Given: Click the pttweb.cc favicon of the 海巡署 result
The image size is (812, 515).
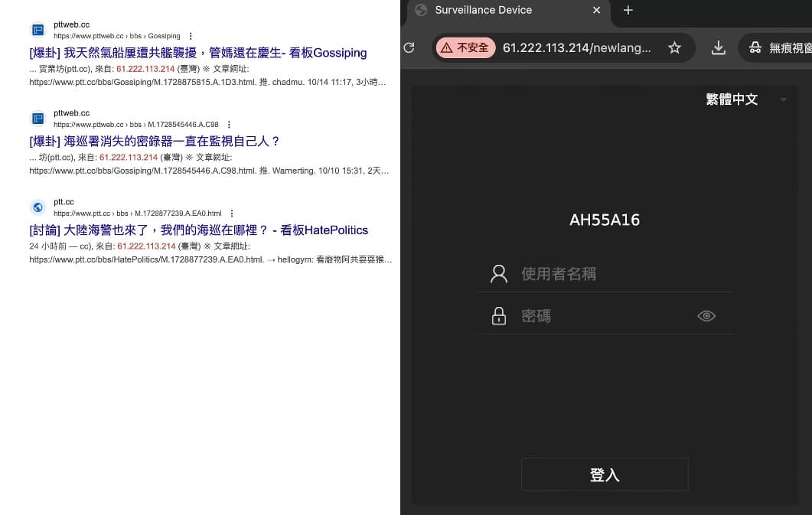Looking at the screenshot, I should coord(38,119).
